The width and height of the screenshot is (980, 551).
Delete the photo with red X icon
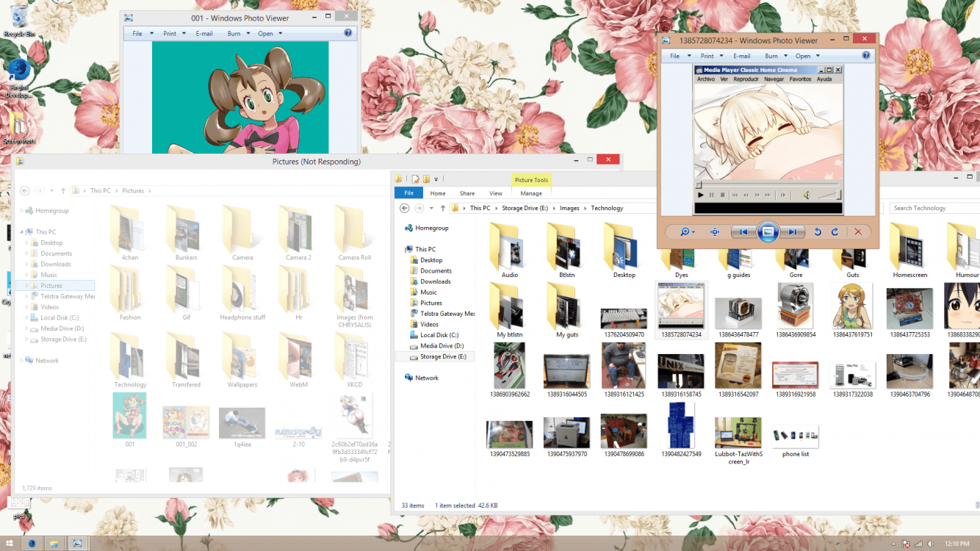click(x=857, y=231)
